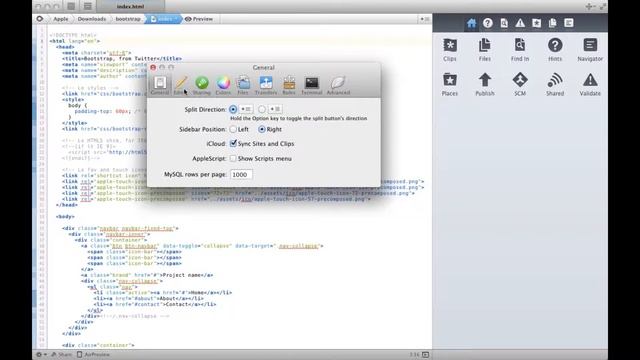Open the Validate sidebar tool

point(590,84)
